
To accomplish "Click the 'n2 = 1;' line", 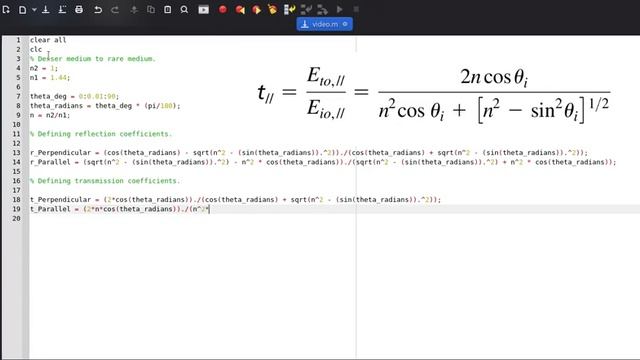I will click(44, 68).
